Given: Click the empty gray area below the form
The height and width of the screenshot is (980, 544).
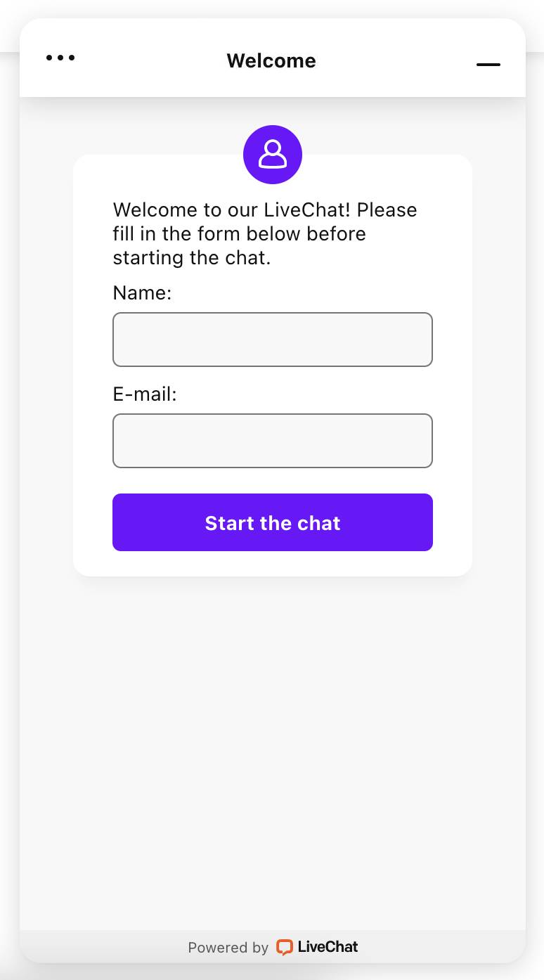Looking at the screenshot, I should (273, 738).
